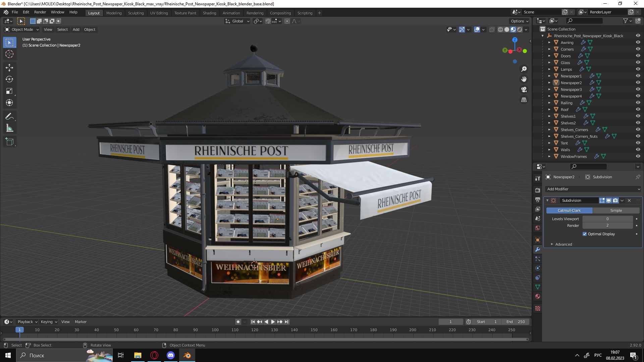Collapse the Rheinische_Post_Newspaper_Kiosk_Black collection

pos(543,36)
